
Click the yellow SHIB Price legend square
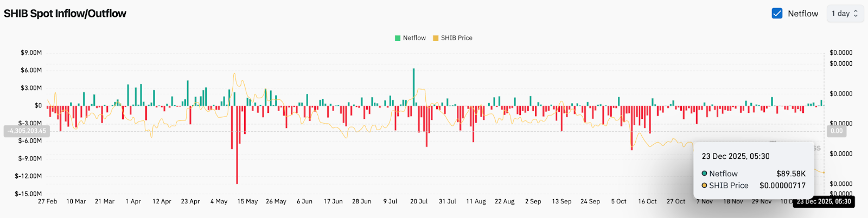(x=436, y=38)
